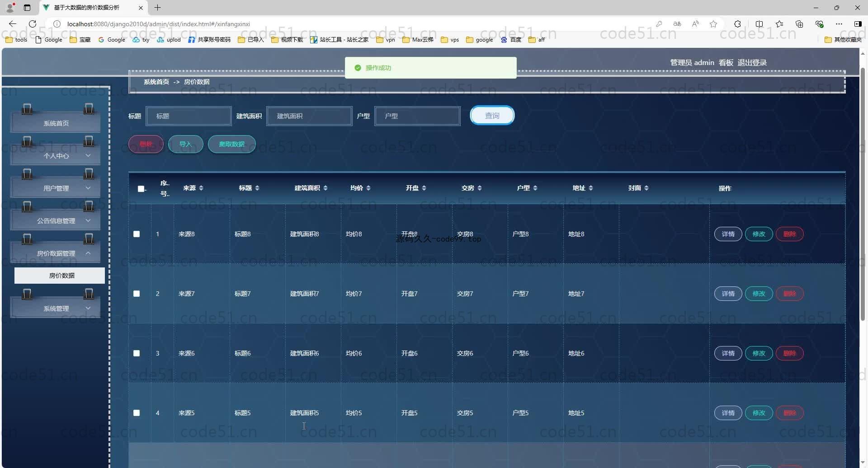Click the translate icon in address bar
Image resolution: width=868 pixels, height=468 pixels.
point(677,24)
